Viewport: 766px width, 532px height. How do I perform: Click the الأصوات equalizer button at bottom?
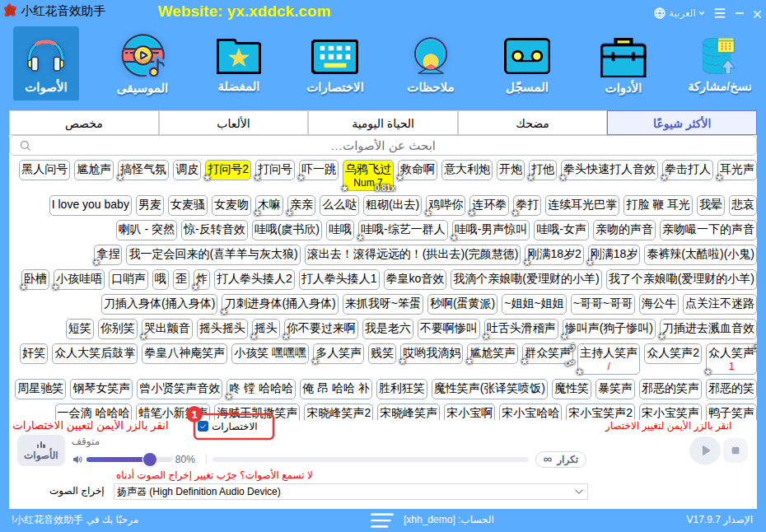tap(41, 450)
